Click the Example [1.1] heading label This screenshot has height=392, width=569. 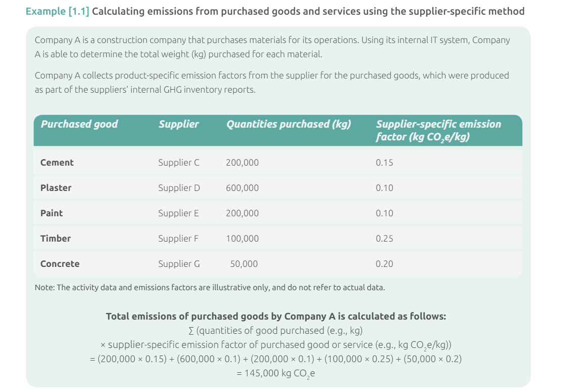pyautogui.click(x=57, y=11)
